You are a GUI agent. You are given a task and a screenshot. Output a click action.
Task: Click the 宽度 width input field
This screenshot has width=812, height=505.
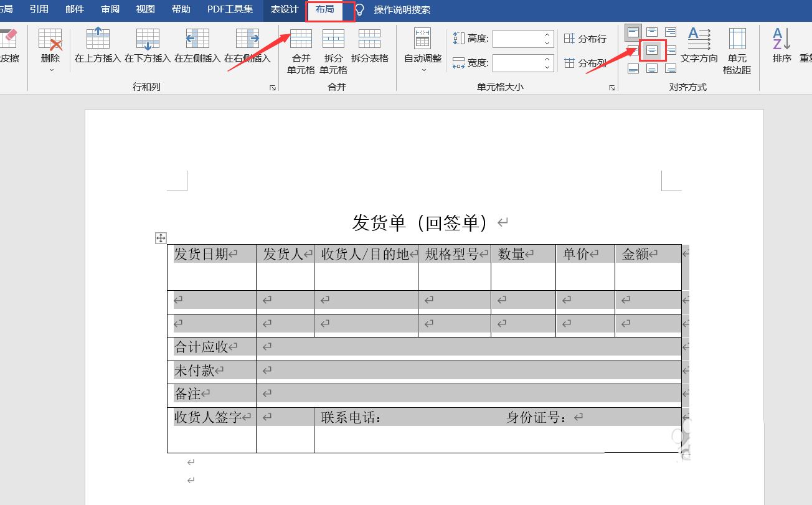(517, 63)
